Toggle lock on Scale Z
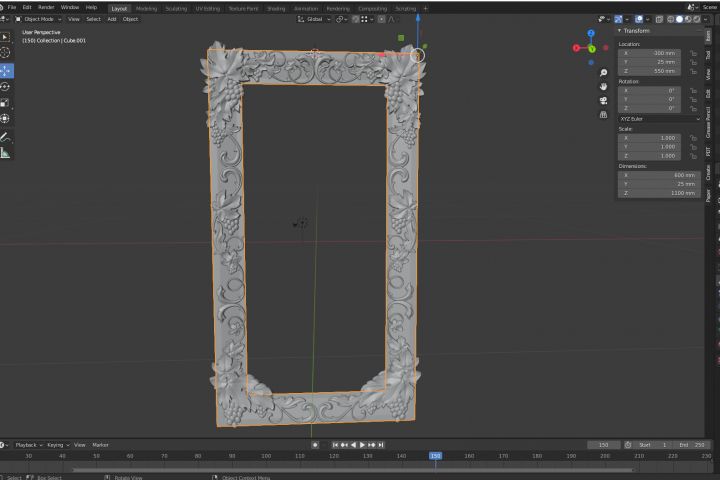The height and width of the screenshot is (480, 720). (x=694, y=156)
